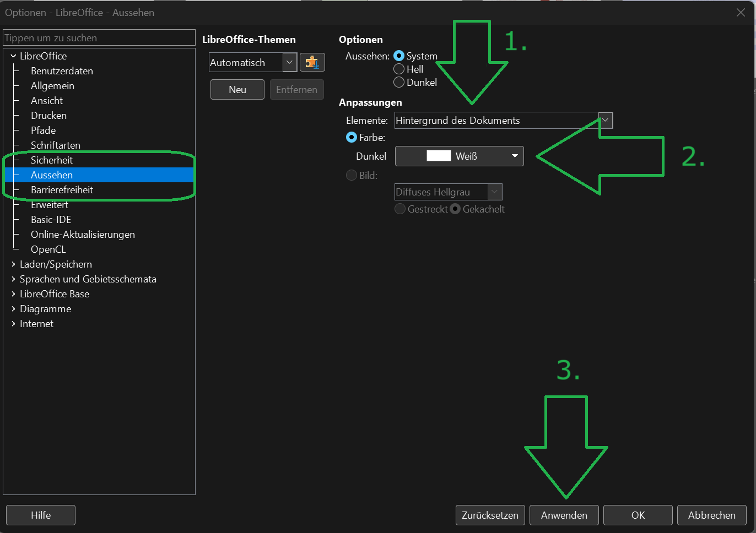The image size is (756, 533).
Task: Open the Basic-IDE options page
Action: click(x=51, y=220)
